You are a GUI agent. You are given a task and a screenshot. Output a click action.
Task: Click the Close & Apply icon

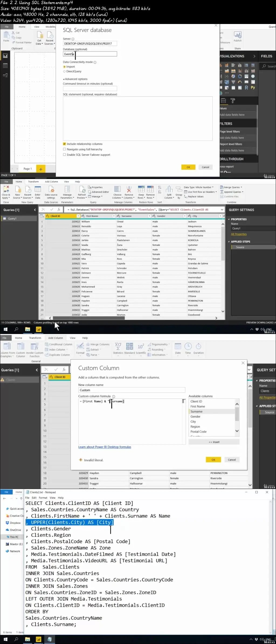coord(6,189)
